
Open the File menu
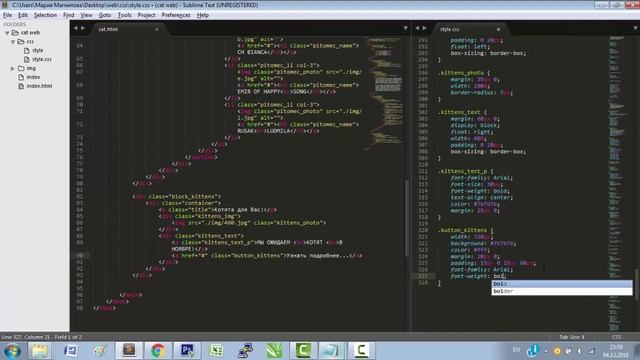pos(7,15)
